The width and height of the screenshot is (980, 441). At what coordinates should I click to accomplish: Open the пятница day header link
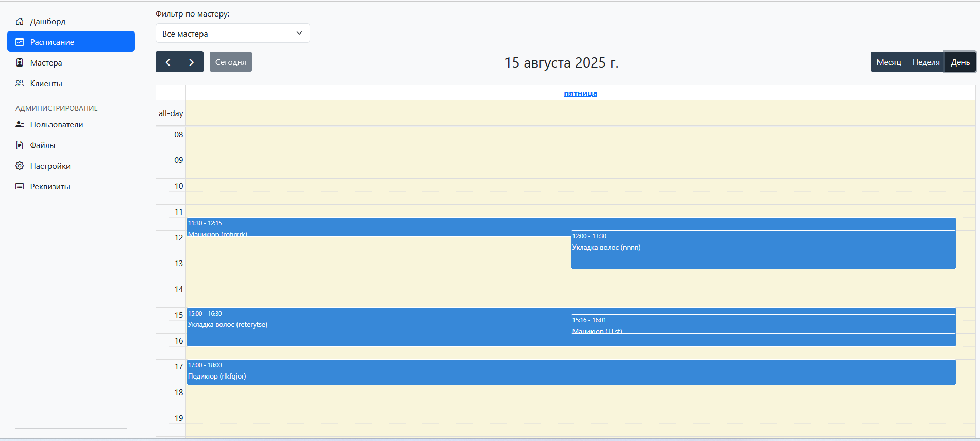click(x=580, y=93)
